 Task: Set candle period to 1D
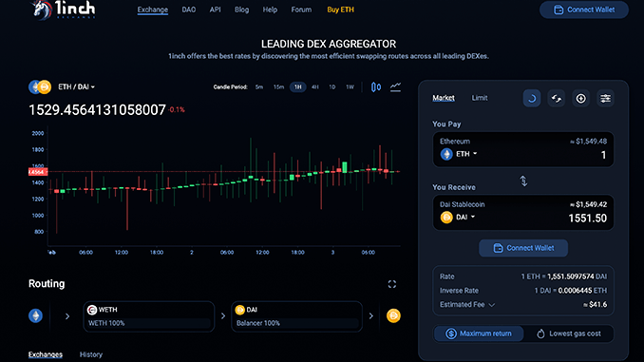pyautogui.click(x=331, y=87)
